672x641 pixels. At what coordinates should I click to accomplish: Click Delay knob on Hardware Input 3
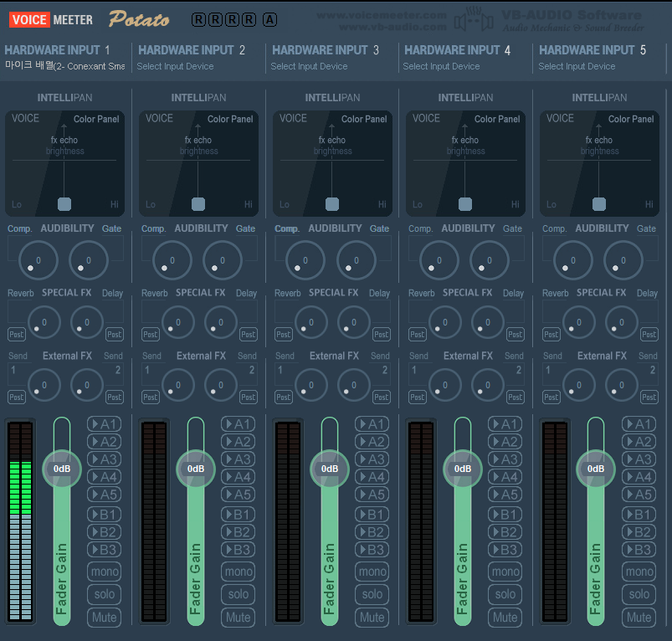click(353, 322)
